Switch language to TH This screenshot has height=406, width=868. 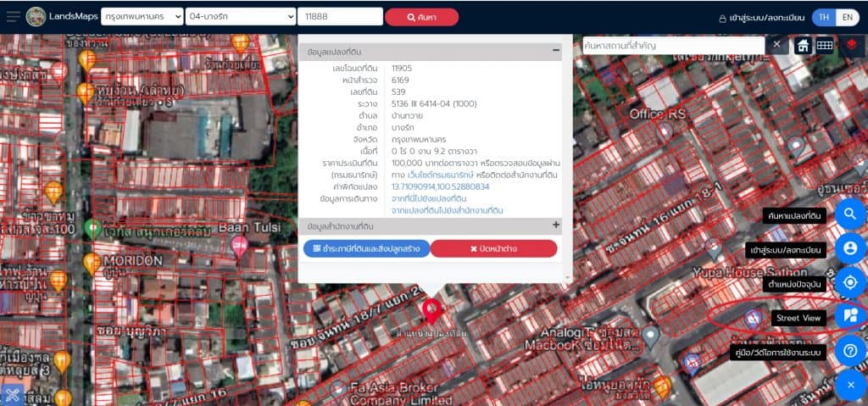823,18
